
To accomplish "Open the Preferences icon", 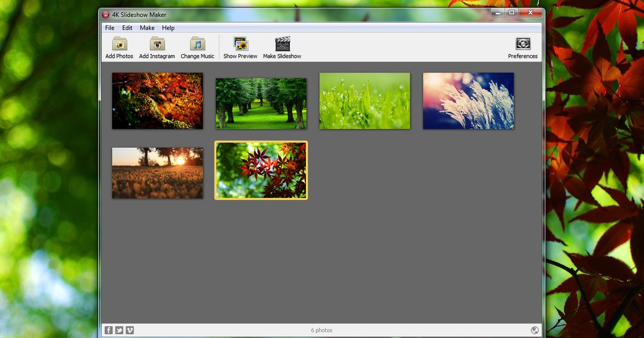I will pyautogui.click(x=523, y=44).
